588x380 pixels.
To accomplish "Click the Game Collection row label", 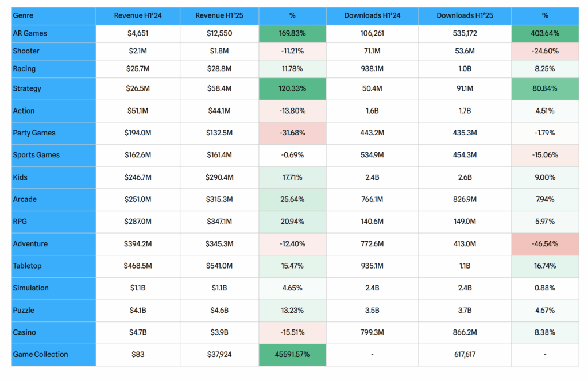I will 53,355.
